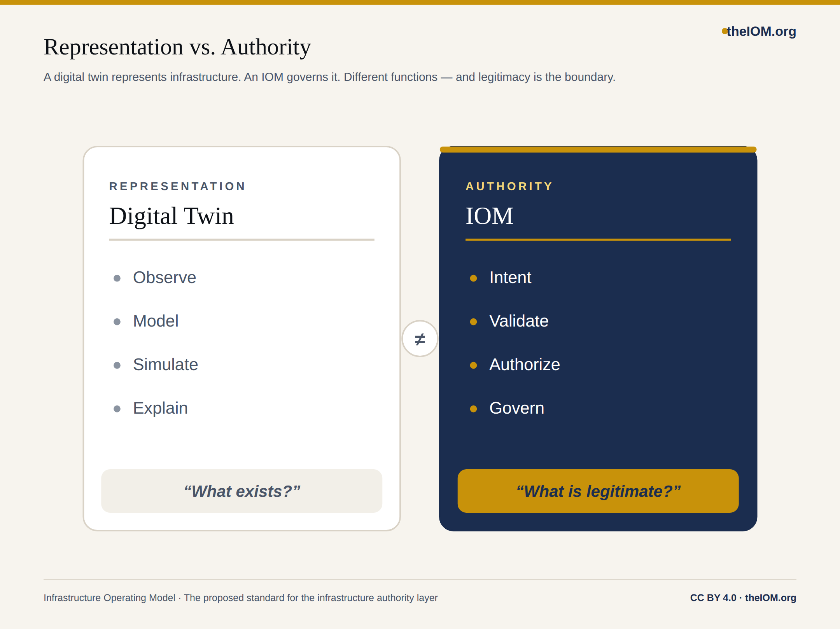The height and width of the screenshot is (629, 840).
Task: Click the 'What is legitimate?' gold box
Action: [x=598, y=491]
